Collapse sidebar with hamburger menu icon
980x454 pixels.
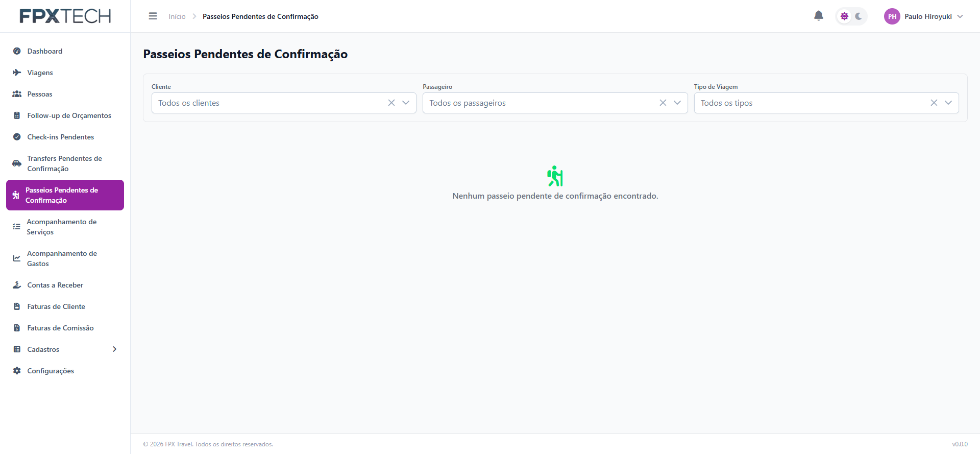(153, 16)
